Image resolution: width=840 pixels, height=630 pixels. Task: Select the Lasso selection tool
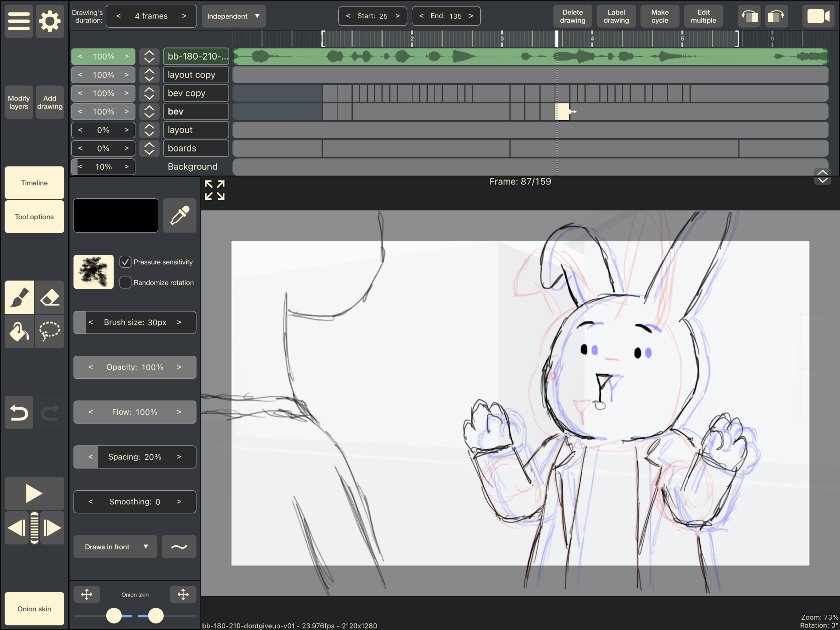coord(50,332)
